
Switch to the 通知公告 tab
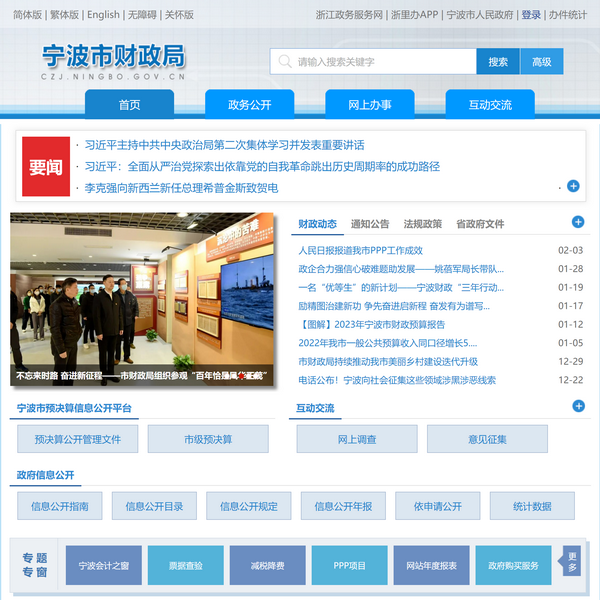(x=370, y=224)
